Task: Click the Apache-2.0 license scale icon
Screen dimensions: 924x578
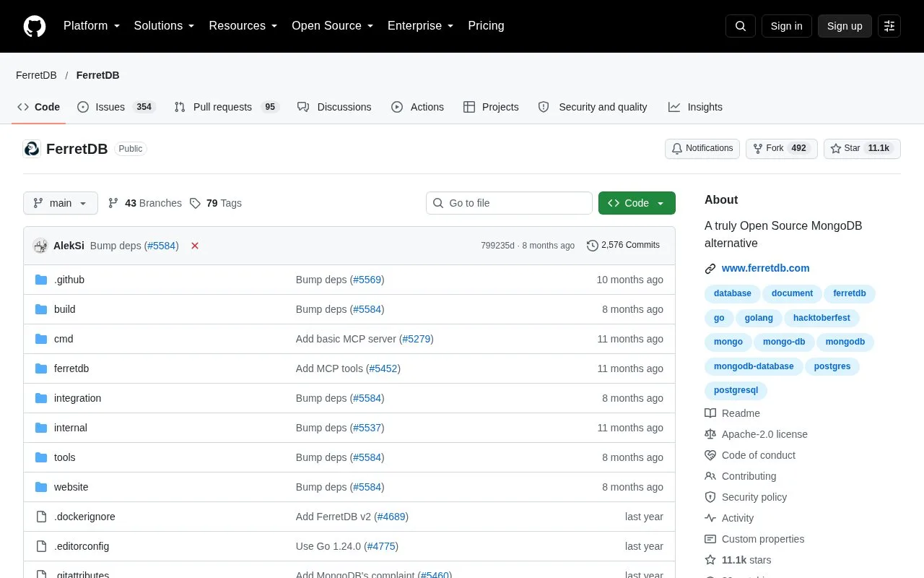Action: [710, 434]
